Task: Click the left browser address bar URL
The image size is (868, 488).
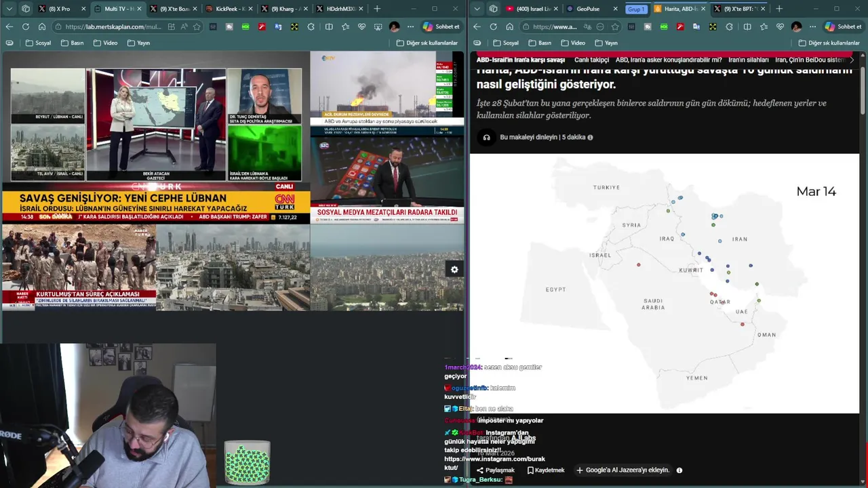Action: coord(113,26)
